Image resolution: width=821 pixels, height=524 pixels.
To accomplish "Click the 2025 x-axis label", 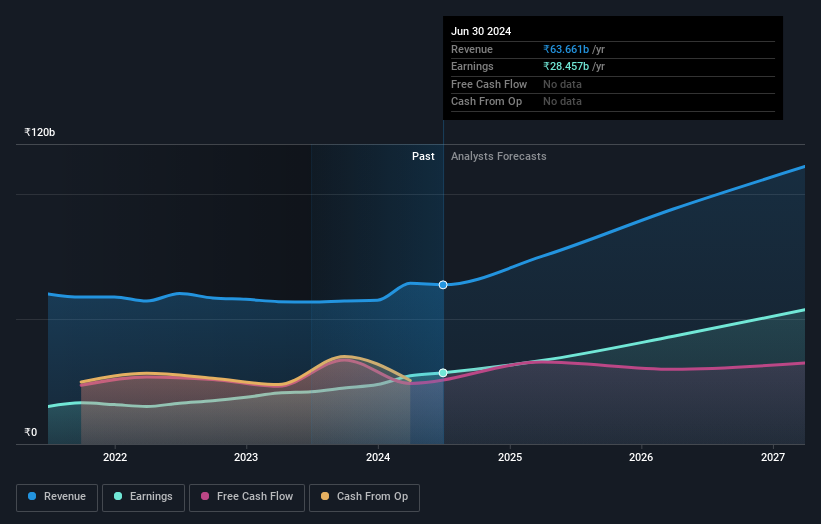I will point(509,458).
